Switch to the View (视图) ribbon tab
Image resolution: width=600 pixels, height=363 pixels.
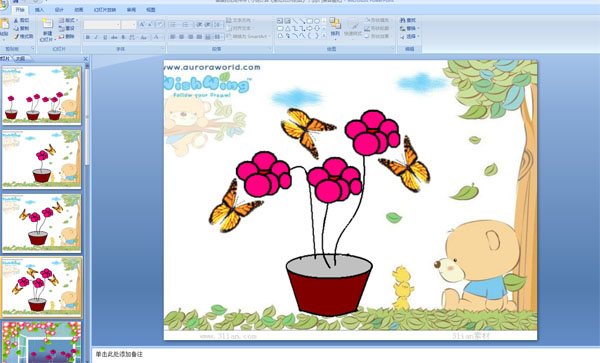click(151, 10)
